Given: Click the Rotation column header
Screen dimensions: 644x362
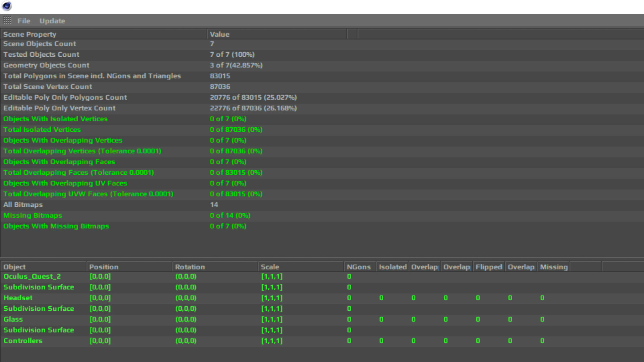Looking at the screenshot, I should click(x=190, y=267).
